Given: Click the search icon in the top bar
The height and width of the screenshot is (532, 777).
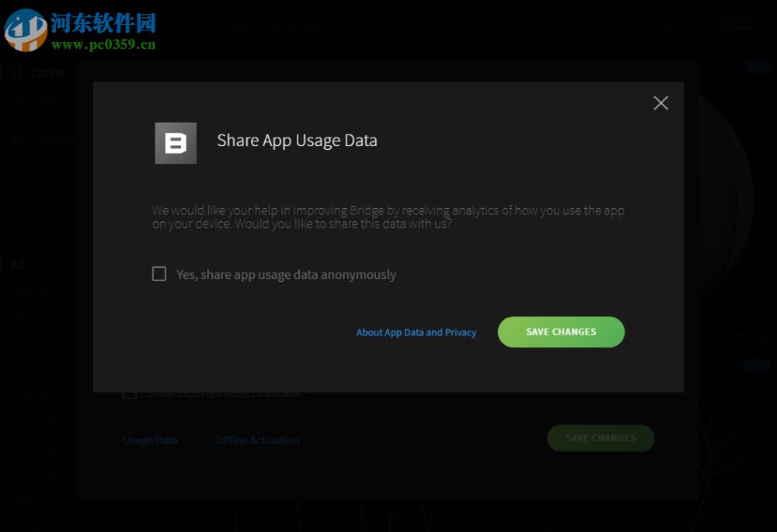Looking at the screenshot, I should [x=668, y=26].
